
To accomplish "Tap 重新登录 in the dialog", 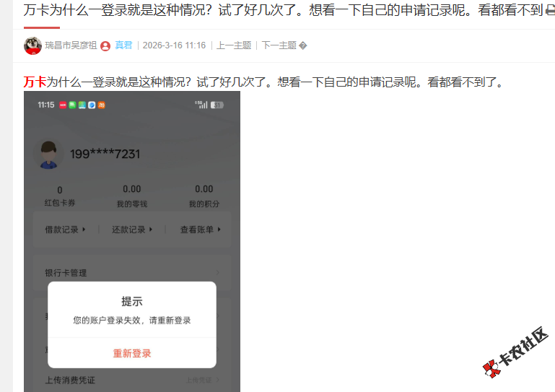I will 132,353.
